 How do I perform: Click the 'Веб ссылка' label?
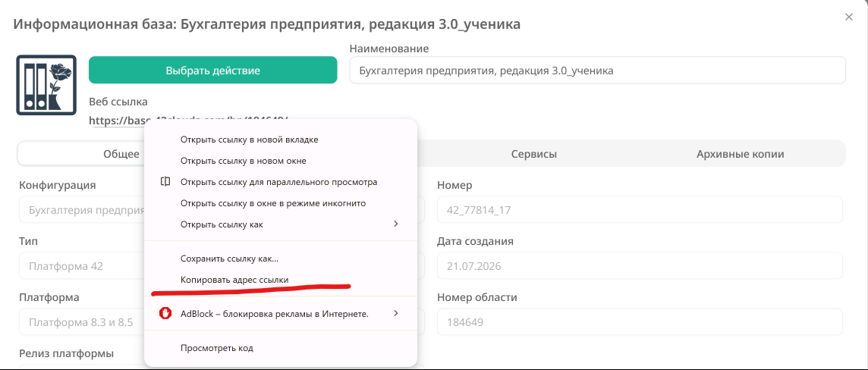click(118, 102)
